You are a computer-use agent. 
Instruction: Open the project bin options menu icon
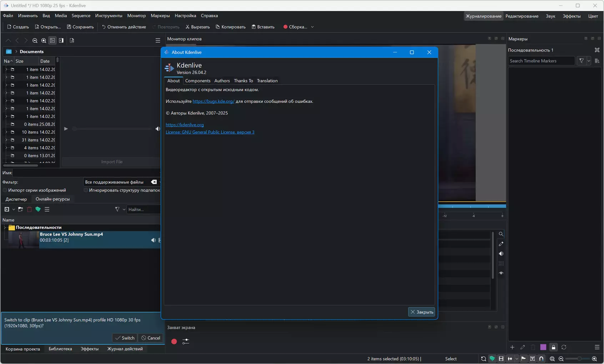47,209
